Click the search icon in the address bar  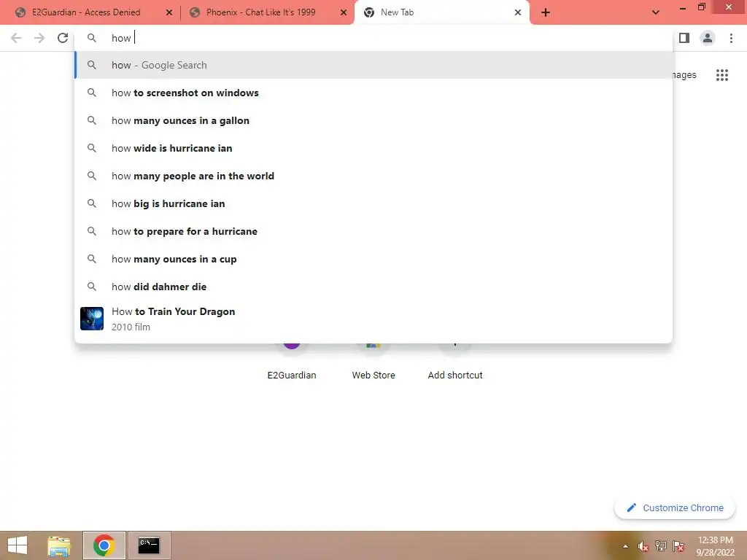92,38
